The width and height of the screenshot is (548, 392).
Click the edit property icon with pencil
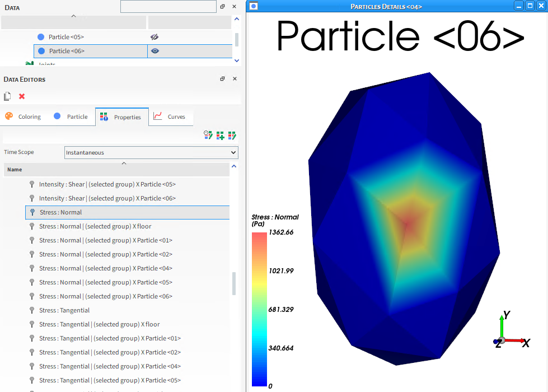tap(232, 135)
